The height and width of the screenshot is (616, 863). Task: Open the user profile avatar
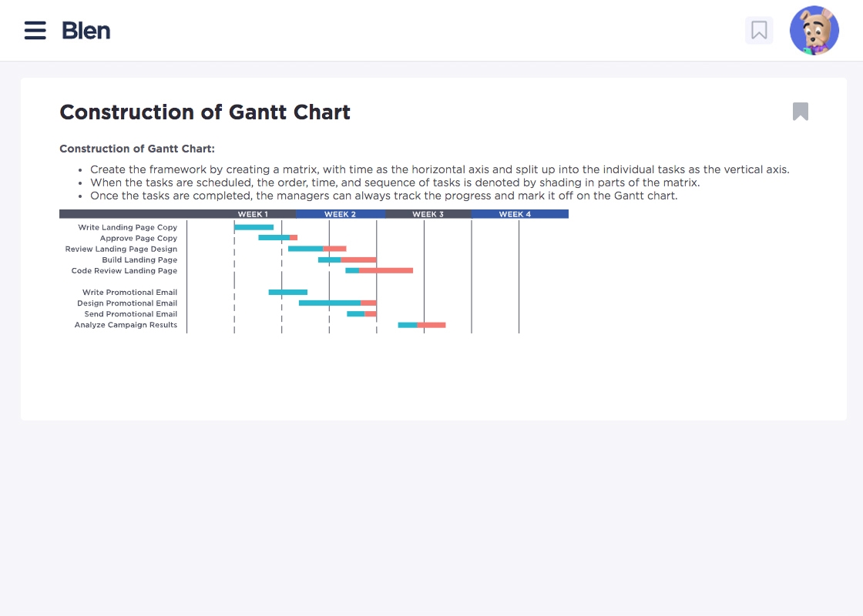point(814,31)
